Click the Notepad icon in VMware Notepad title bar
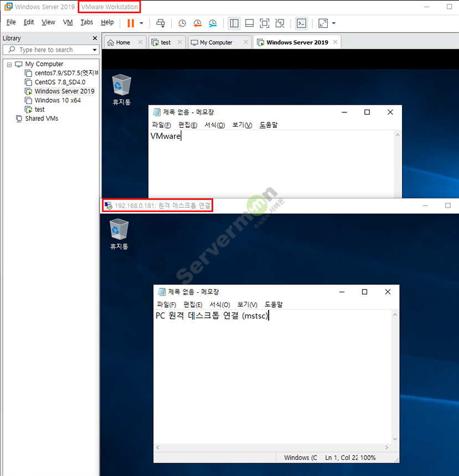Viewport: 459px width, 476px height. tap(157, 112)
